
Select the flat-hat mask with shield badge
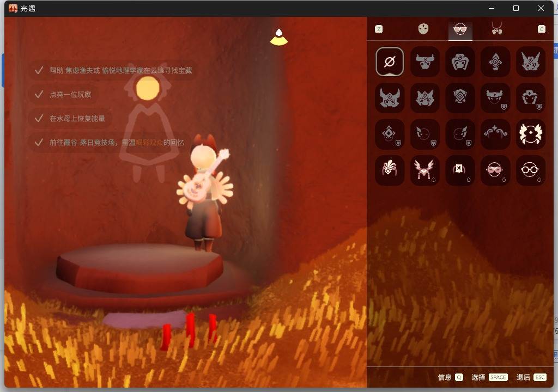point(495,98)
